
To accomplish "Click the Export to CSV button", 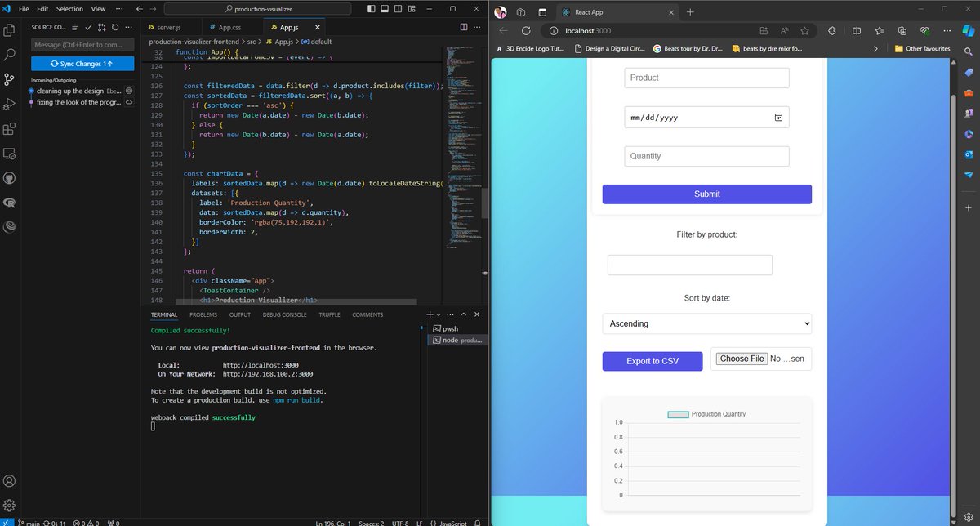I will click(652, 361).
